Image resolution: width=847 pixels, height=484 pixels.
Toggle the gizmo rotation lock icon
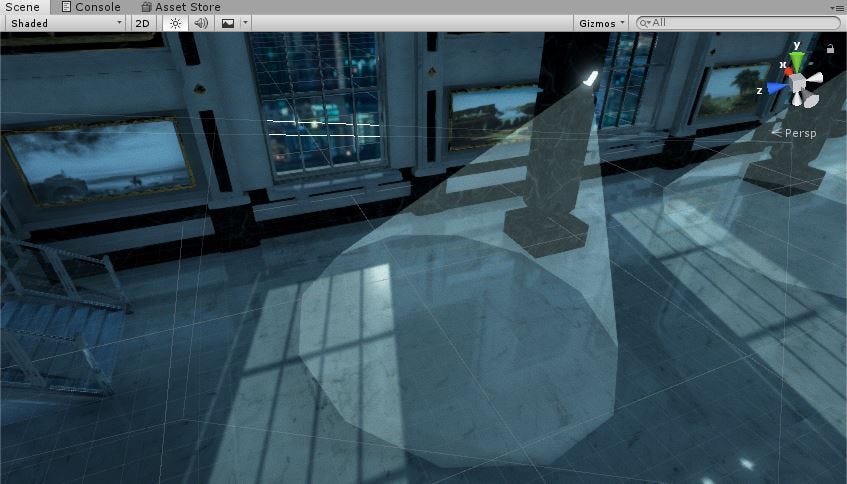tap(830, 49)
